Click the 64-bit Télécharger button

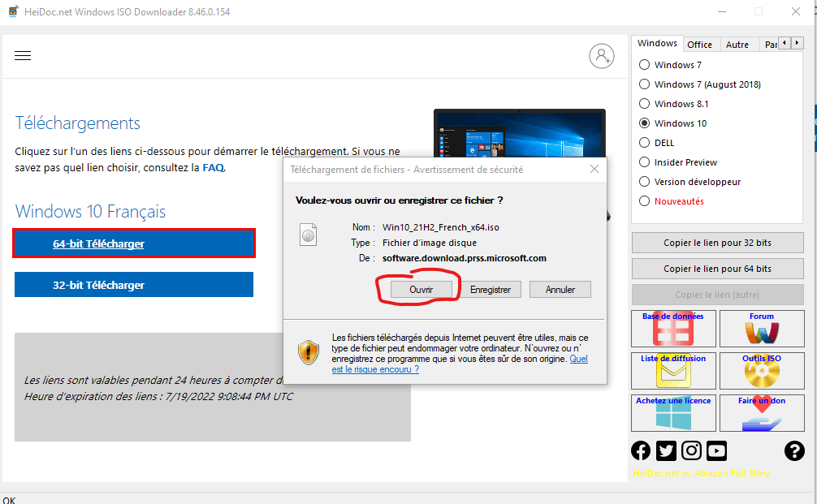[x=134, y=243]
